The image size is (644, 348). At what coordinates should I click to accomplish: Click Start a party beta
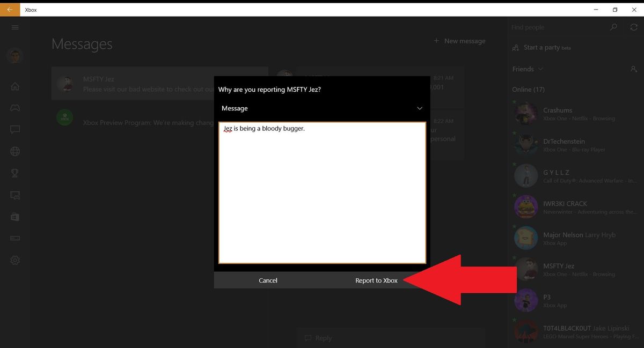click(540, 47)
